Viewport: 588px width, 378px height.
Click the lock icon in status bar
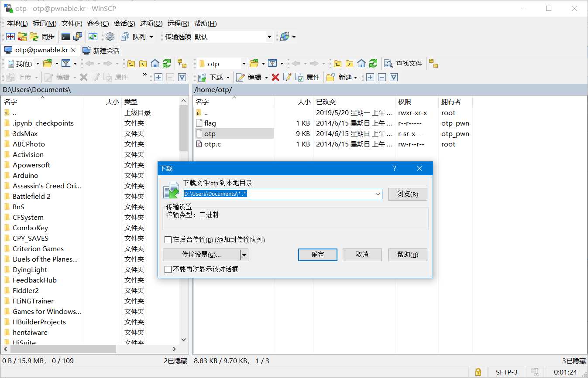point(478,372)
